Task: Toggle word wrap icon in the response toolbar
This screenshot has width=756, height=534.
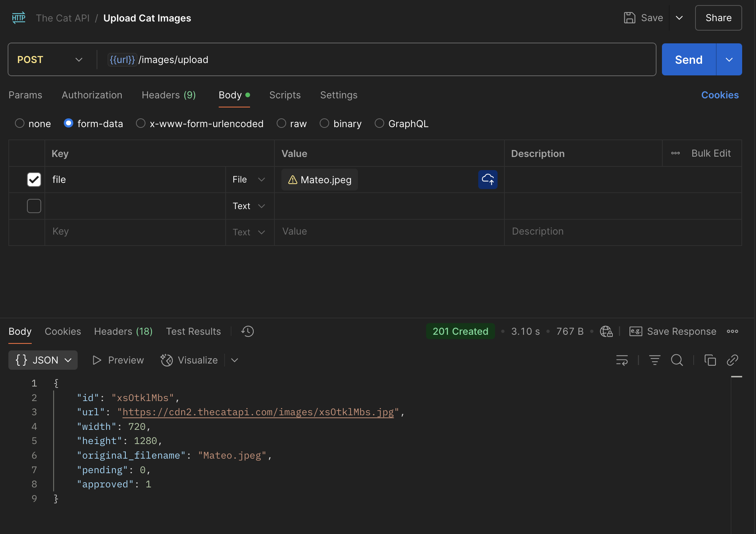Action: [x=622, y=360]
